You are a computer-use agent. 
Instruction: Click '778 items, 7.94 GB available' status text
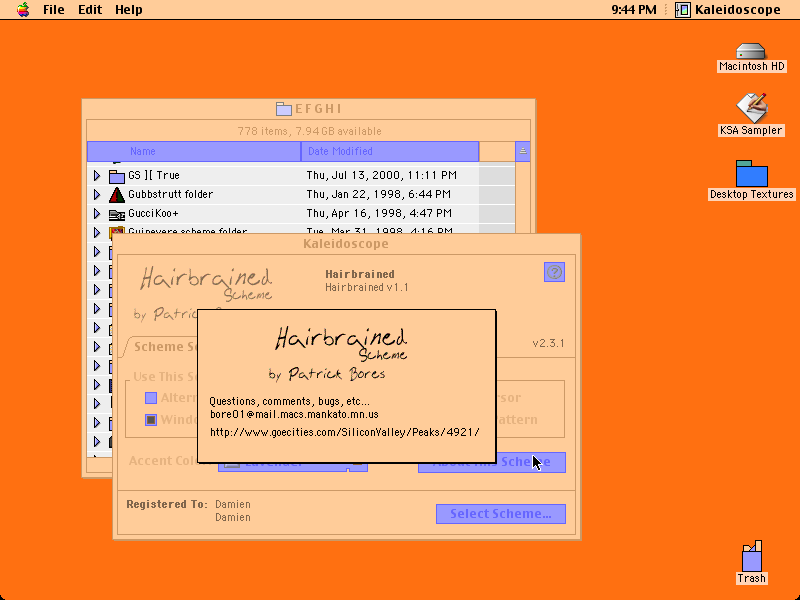(x=309, y=131)
